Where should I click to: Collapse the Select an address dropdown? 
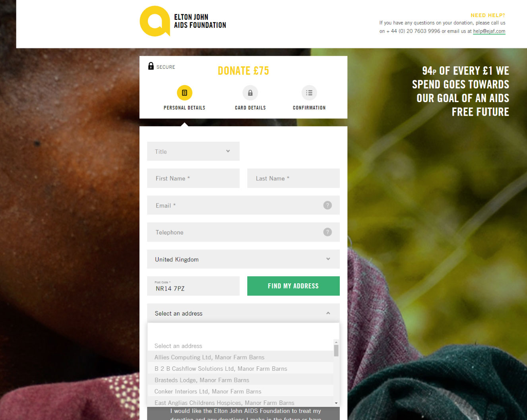click(243, 313)
